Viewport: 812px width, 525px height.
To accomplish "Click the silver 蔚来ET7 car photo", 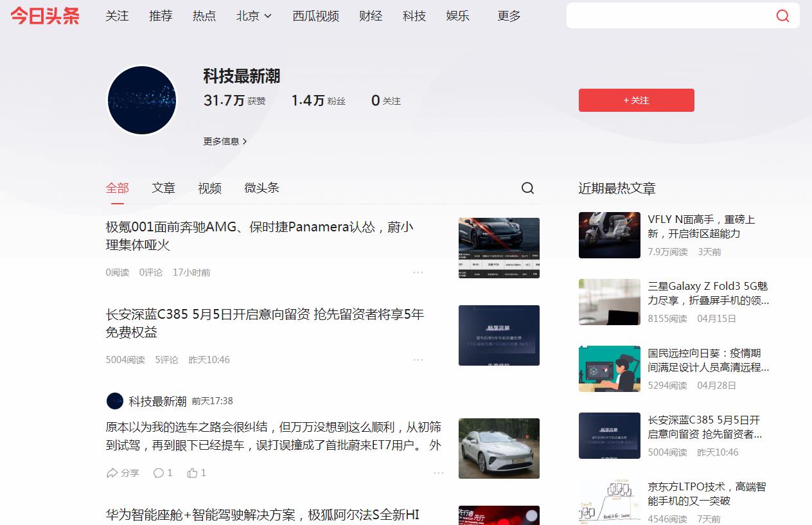I will 499,449.
